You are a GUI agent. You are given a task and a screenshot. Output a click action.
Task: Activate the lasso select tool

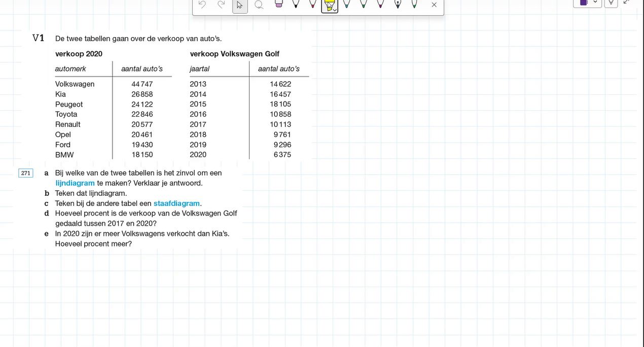(259, 5)
